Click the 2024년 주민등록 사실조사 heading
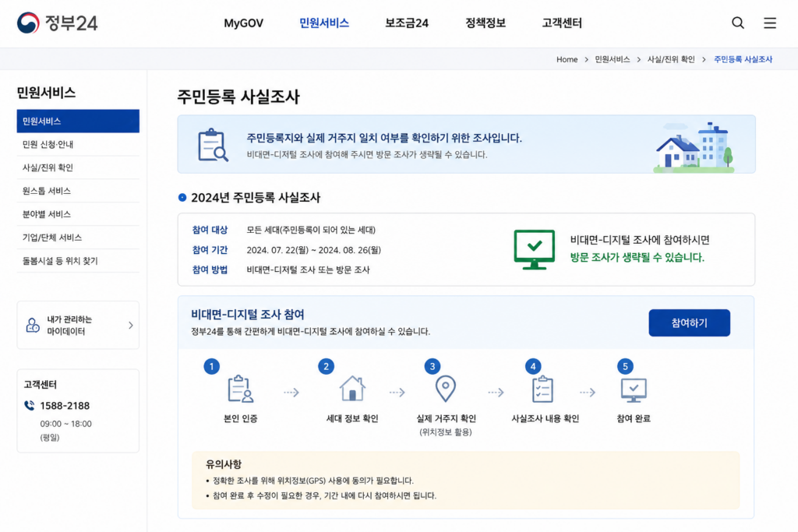 click(x=256, y=197)
